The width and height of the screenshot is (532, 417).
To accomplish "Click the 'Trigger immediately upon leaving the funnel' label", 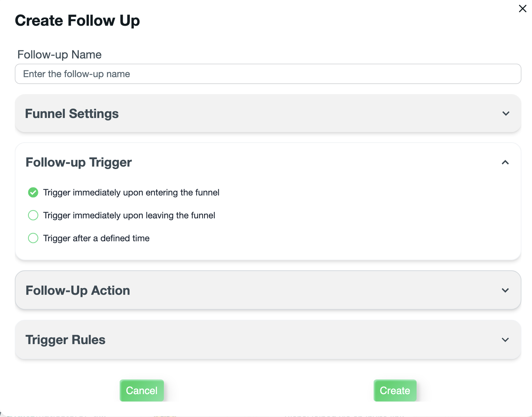I will (x=129, y=216).
